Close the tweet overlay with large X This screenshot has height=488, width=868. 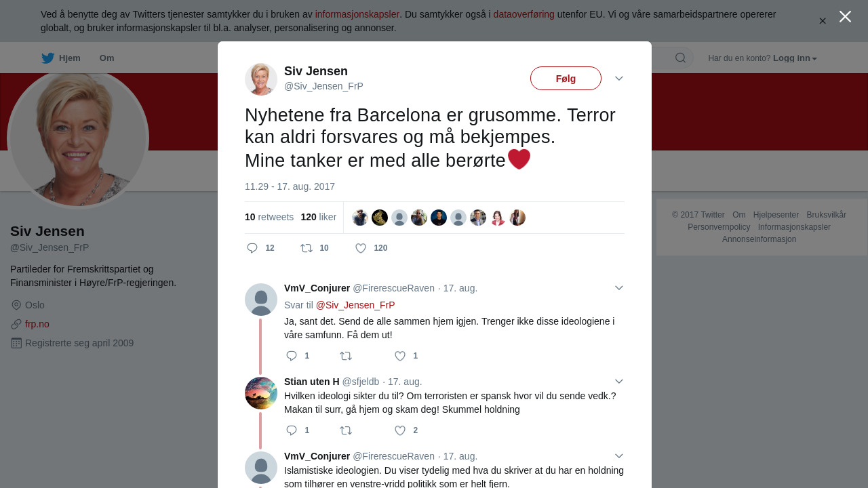(845, 16)
